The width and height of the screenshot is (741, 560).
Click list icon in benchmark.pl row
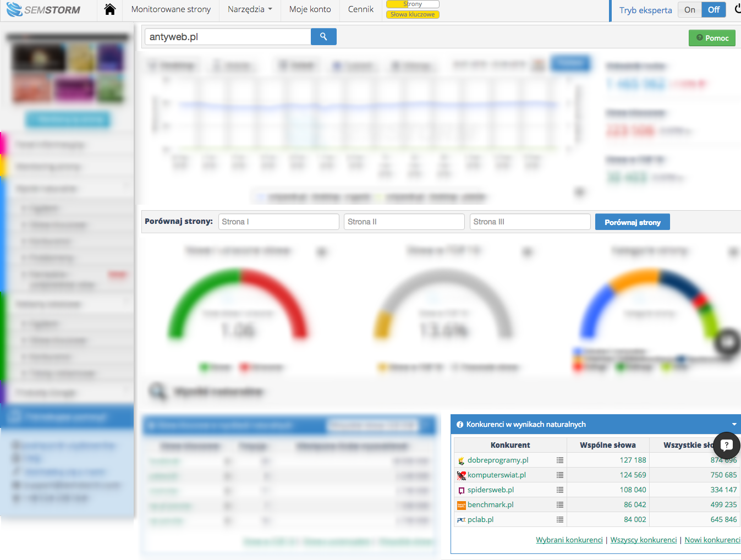coord(560,504)
